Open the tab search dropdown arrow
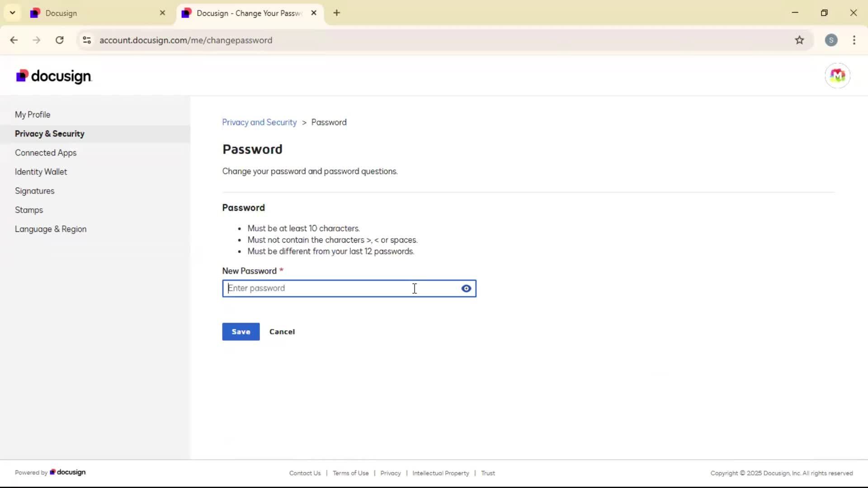The width and height of the screenshot is (868, 488). pyautogui.click(x=13, y=13)
